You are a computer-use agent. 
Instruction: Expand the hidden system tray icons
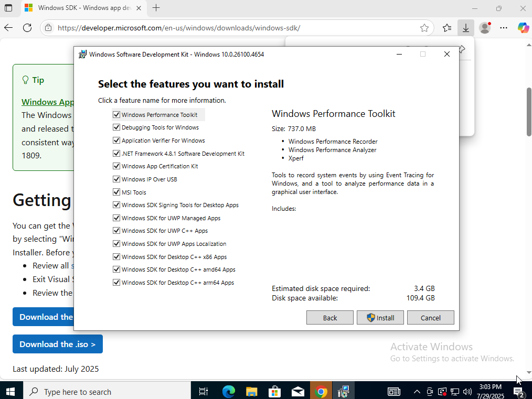[417, 392]
